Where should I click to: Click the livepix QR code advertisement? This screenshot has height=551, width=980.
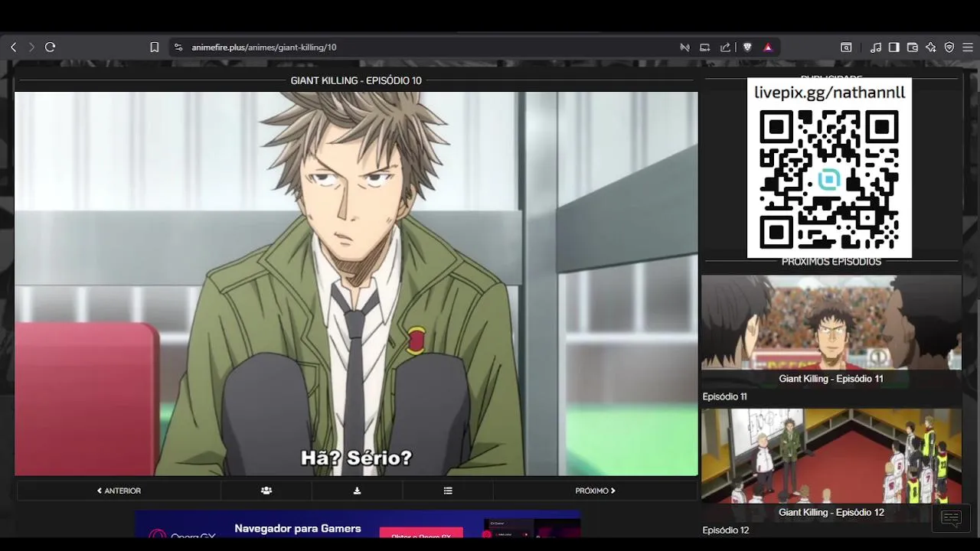pyautogui.click(x=829, y=168)
